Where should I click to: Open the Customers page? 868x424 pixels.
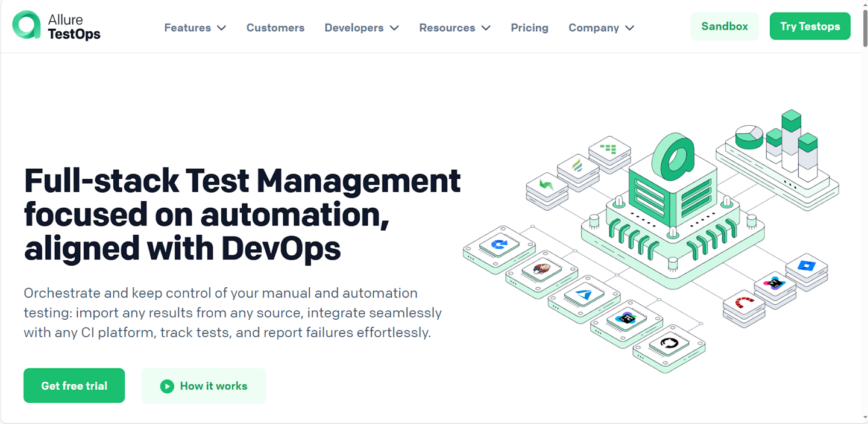(275, 28)
